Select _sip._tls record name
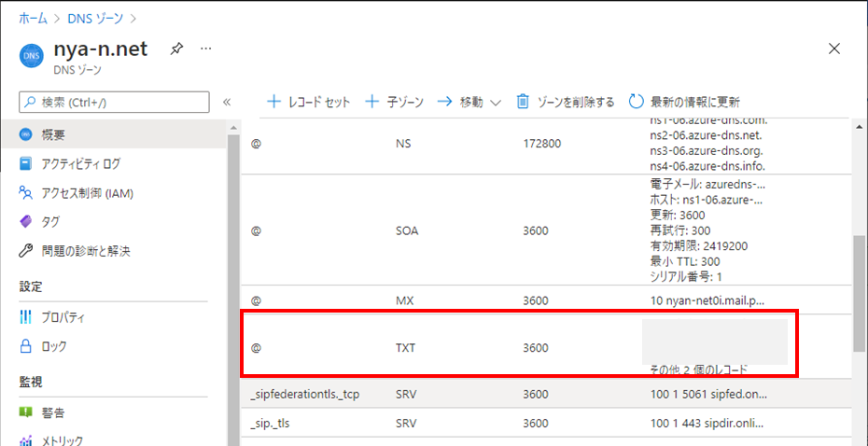Image resolution: width=868 pixels, height=446 pixels. [x=270, y=424]
